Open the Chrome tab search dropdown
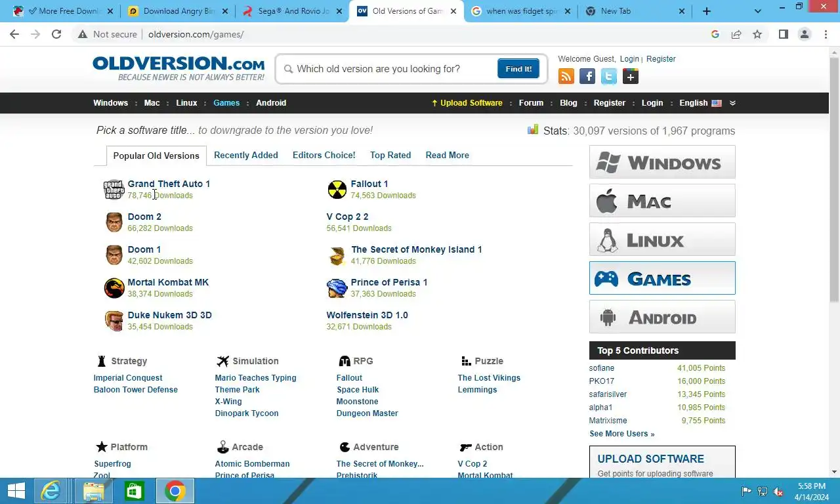This screenshot has width=840, height=504. tap(758, 11)
